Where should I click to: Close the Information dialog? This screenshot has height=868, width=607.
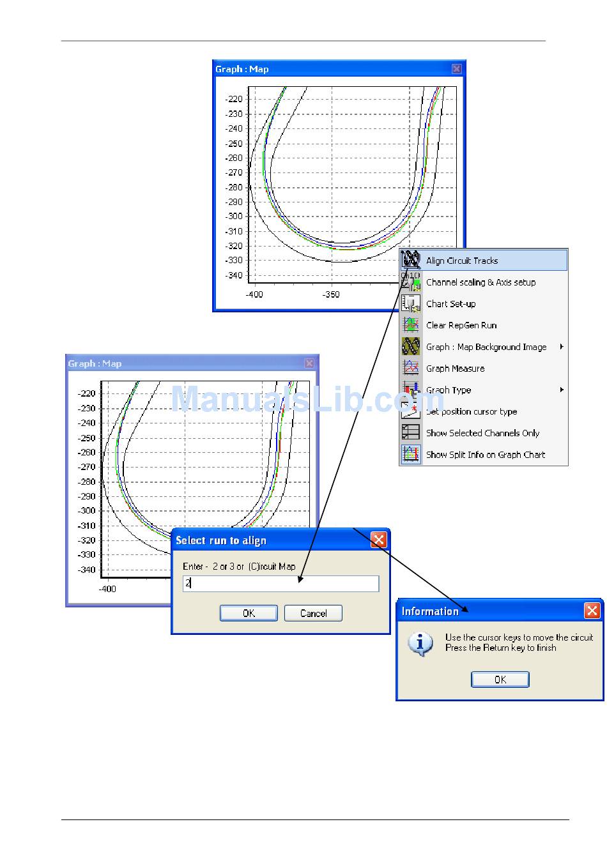[x=592, y=611]
